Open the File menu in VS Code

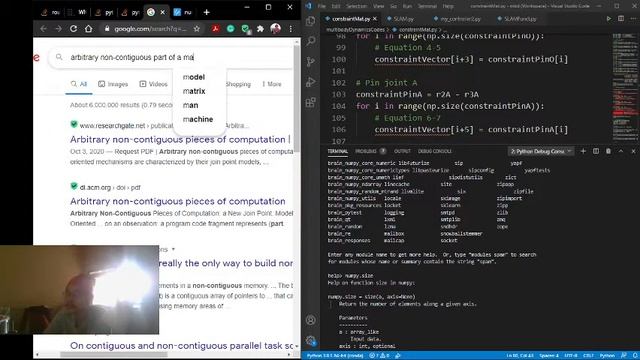click(x=322, y=6)
